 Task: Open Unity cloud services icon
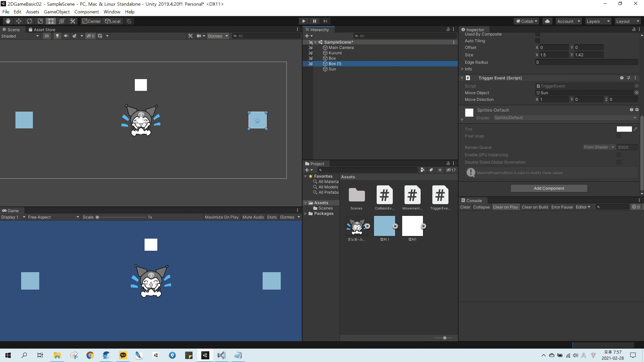click(547, 21)
